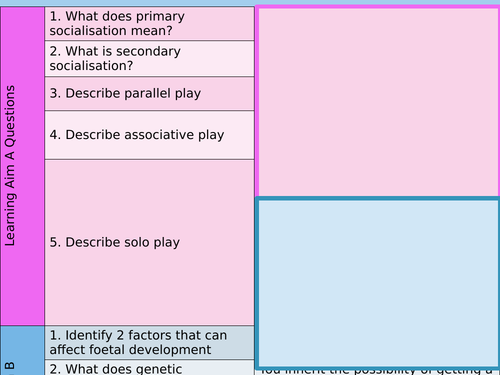This screenshot has width=500, height=375.
Task: Select the teal border of the blue box
Action: tap(378, 199)
